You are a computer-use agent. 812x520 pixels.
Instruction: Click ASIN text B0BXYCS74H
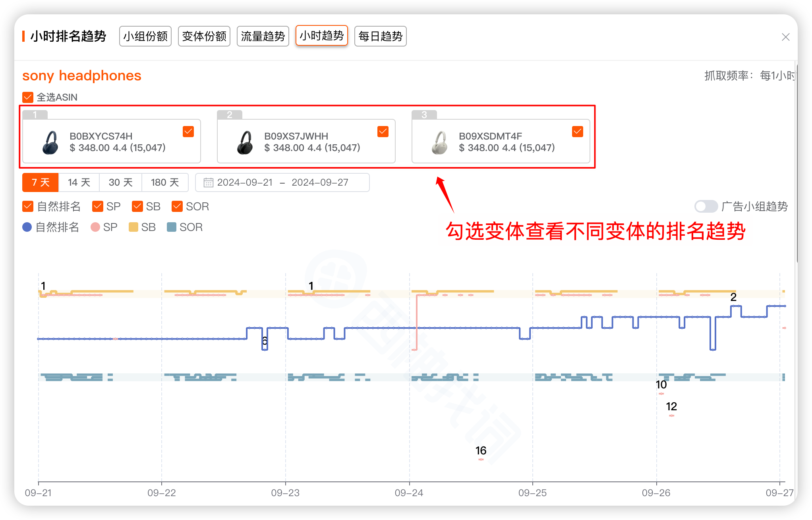101,136
